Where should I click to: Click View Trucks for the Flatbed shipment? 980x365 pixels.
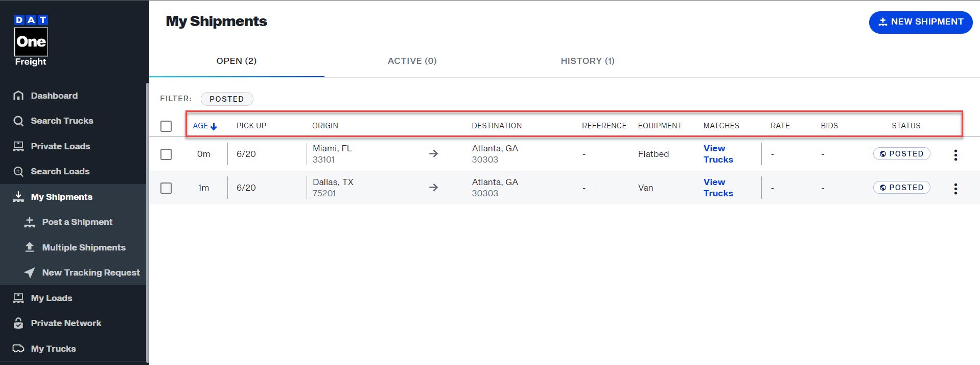(x=718, y=154)
